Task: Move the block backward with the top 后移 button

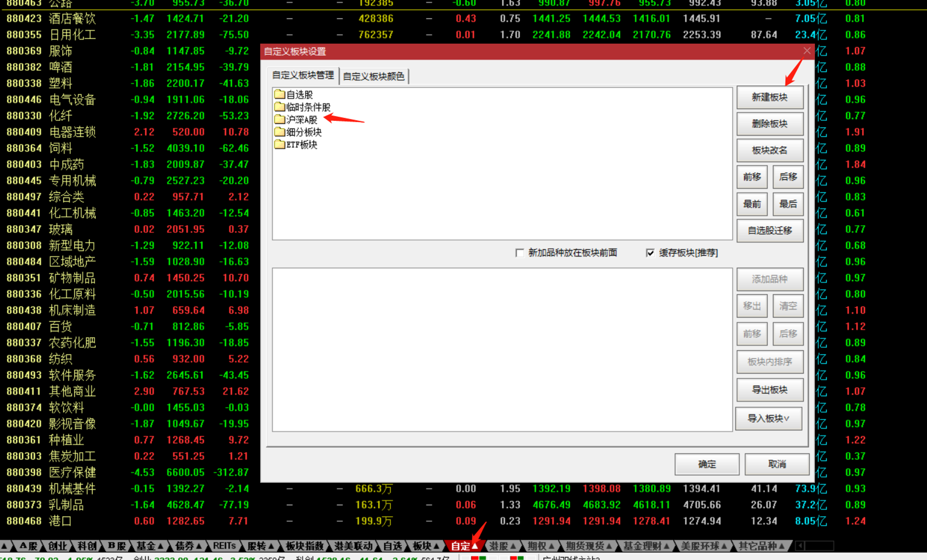Action: pos(788,177)
